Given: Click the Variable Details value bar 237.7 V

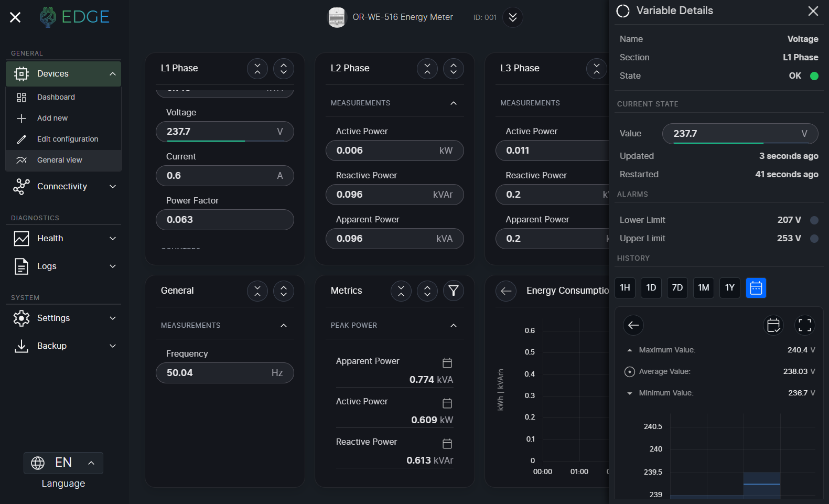Looking at the screenshot, I should pyautogui.click(x=740, y=134).
